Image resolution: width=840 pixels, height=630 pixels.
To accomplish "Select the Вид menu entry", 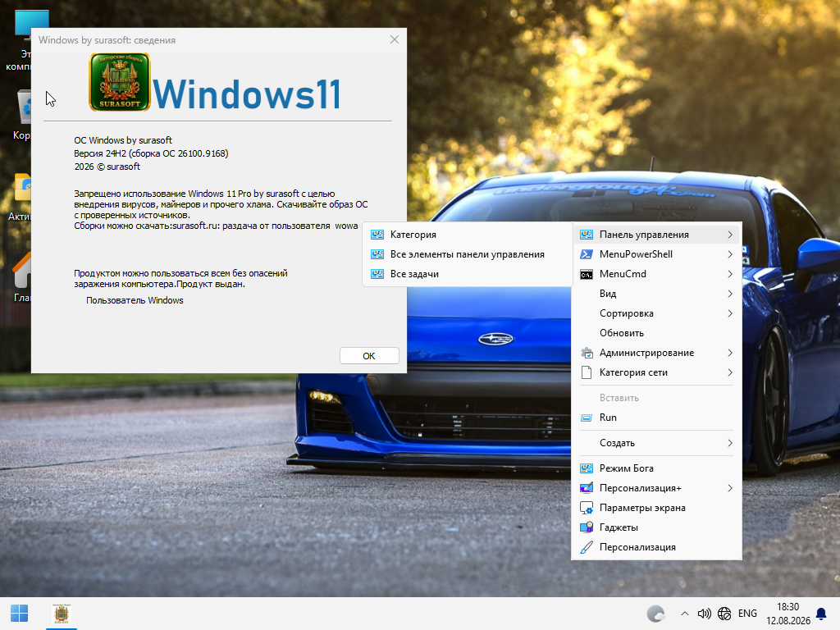I will coord(657,294).
